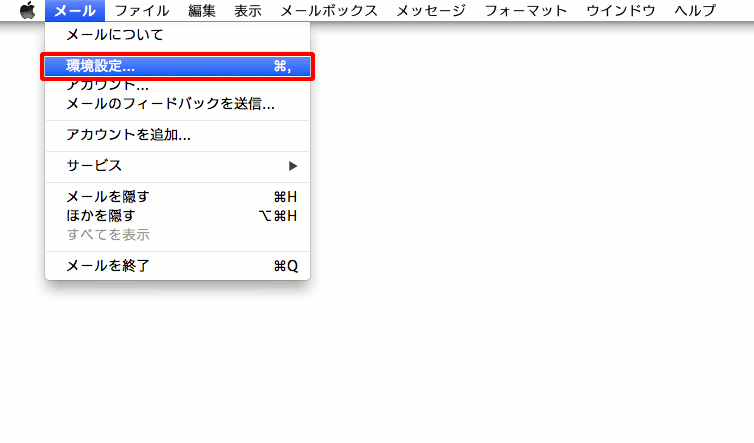Close the open メール menu in menu bar
This screenshot has width=754, height=443.
click(x=75, y=11)
